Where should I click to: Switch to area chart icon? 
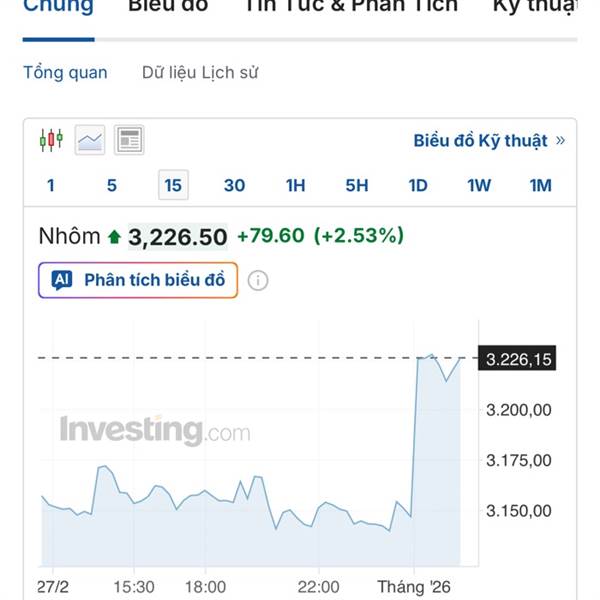pos(90,140)
